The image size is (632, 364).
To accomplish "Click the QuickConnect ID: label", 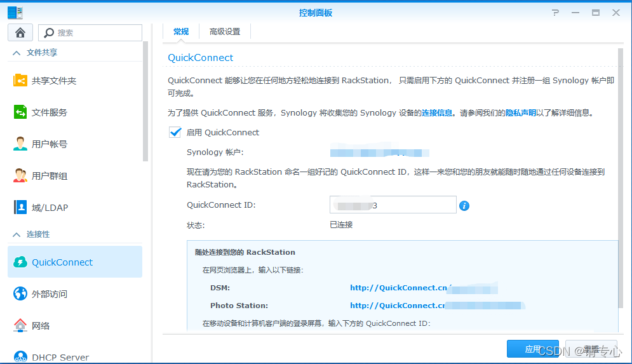I will coord(221,205).
